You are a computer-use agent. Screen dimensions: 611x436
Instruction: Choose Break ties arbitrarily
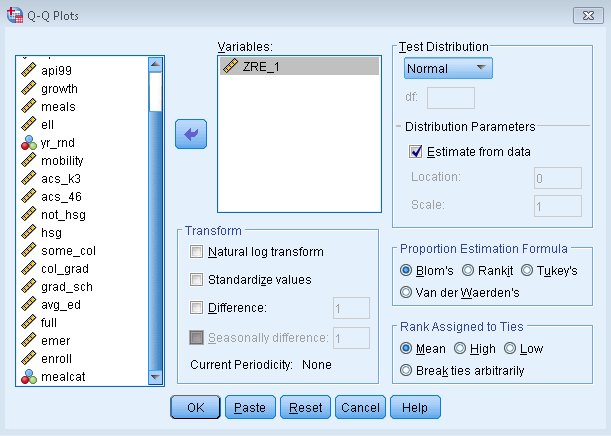click(406, 370)
